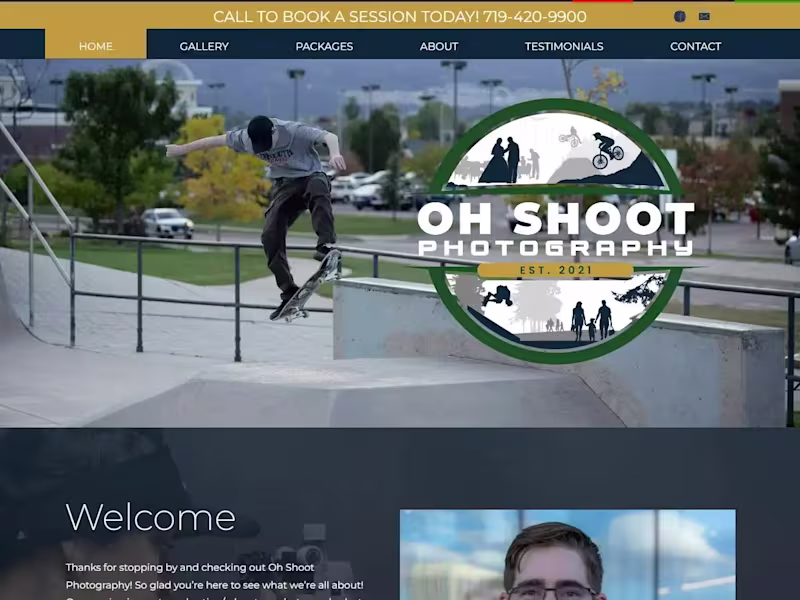Open the email contact icon
The height and width of the screenshot is (600, 800).
pos(704,16)
